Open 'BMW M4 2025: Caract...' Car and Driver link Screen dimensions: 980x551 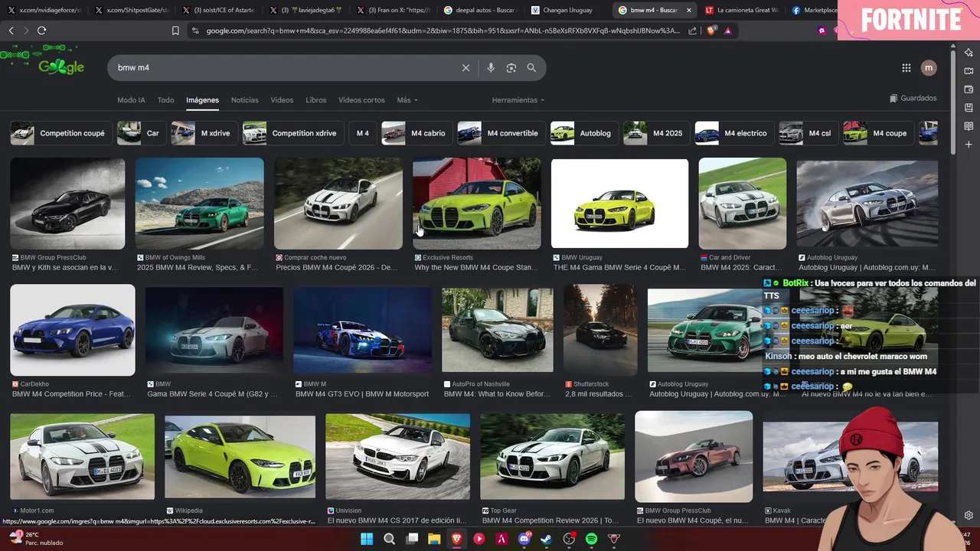tap(740, 268)
